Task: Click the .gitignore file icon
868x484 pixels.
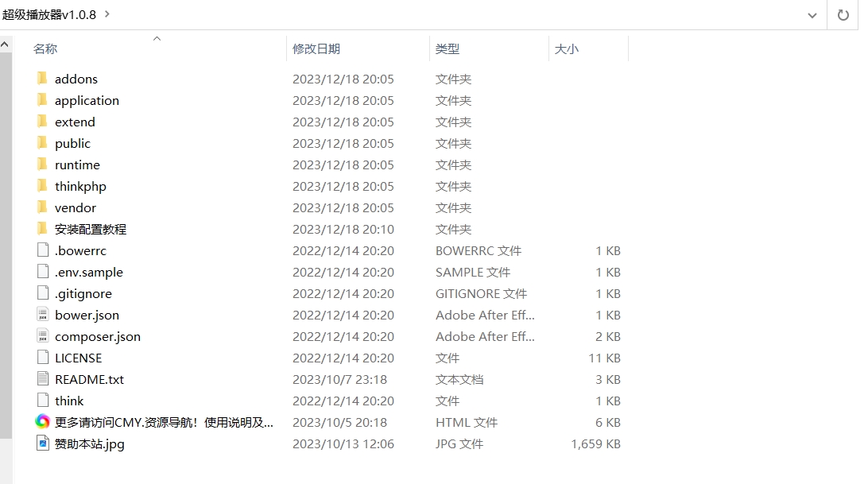Action: point(42,293)
